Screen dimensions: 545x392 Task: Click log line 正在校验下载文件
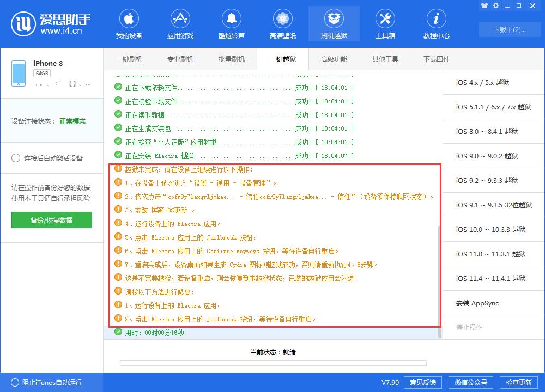pyautogui.click(x=234, y=101)
